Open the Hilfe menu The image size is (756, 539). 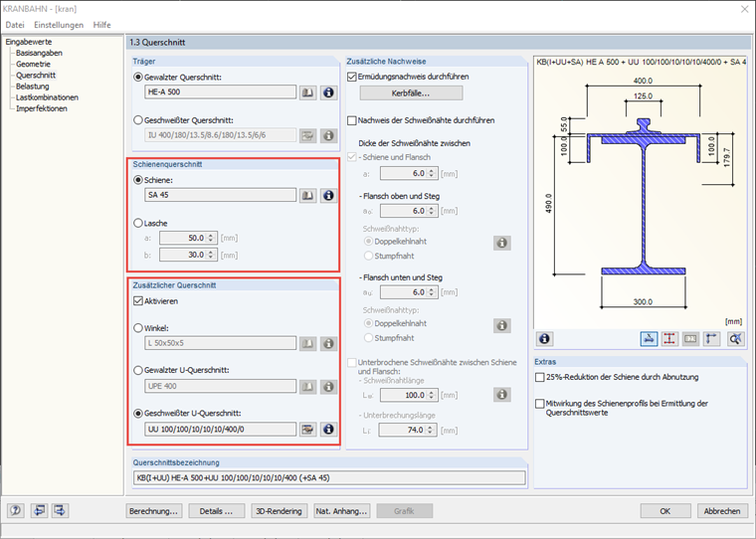tap(101, 25)
